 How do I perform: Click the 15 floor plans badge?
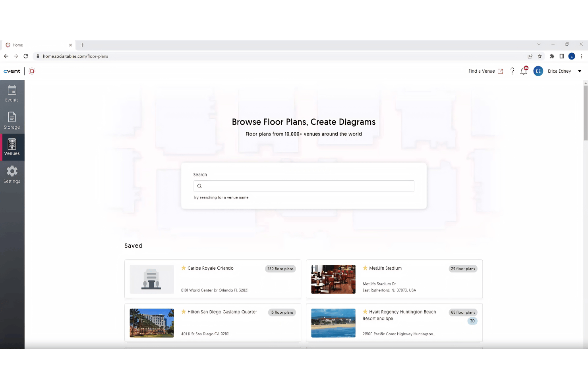[282, 312]
